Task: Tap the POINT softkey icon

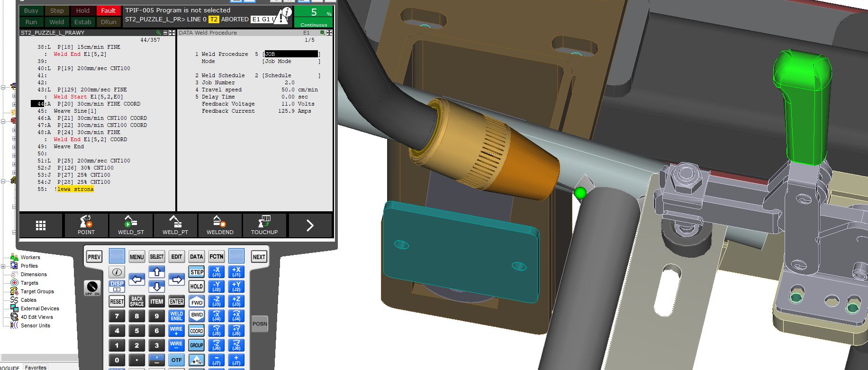Action: pyautogui.click(x=86, y=225)
